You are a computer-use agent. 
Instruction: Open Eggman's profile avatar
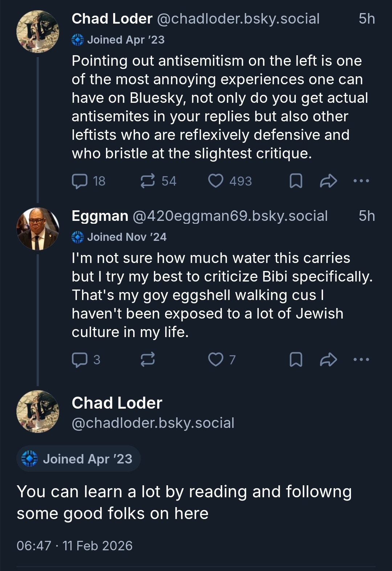click(37, 229)
